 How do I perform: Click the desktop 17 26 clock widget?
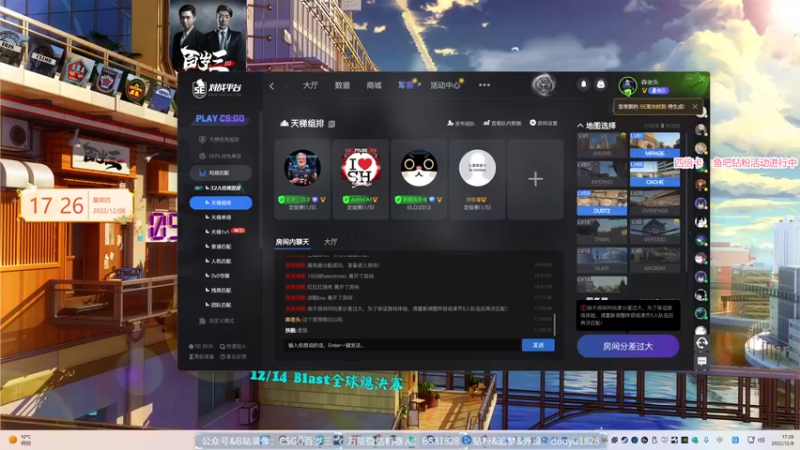point(77,205)
